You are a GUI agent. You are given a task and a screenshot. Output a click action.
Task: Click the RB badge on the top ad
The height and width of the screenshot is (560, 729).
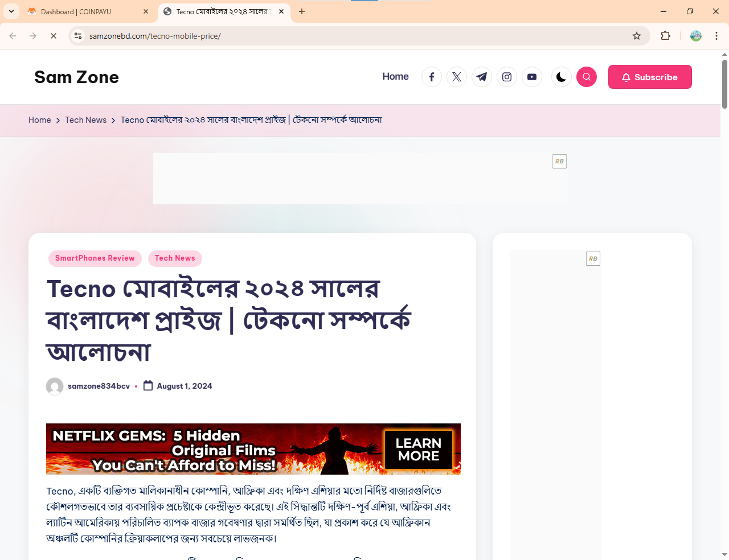(559, 162)
